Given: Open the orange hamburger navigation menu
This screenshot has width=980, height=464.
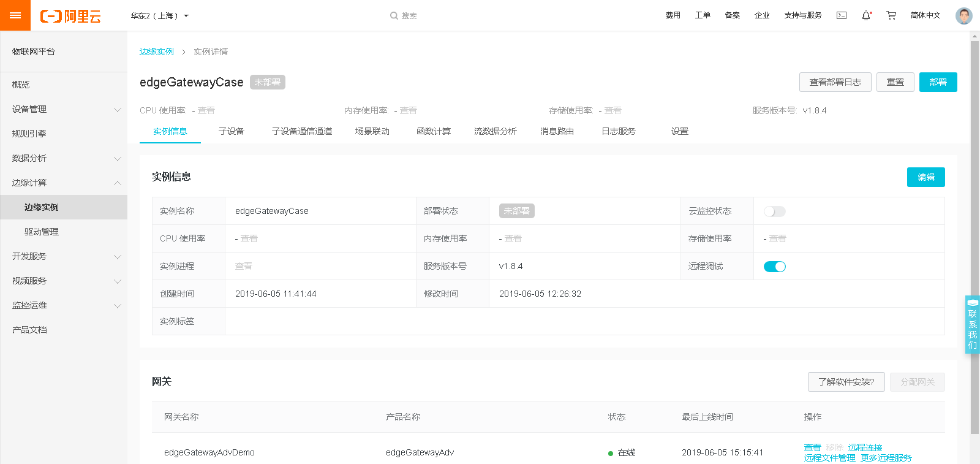Looking at the screenshot, I should point(15,15).
